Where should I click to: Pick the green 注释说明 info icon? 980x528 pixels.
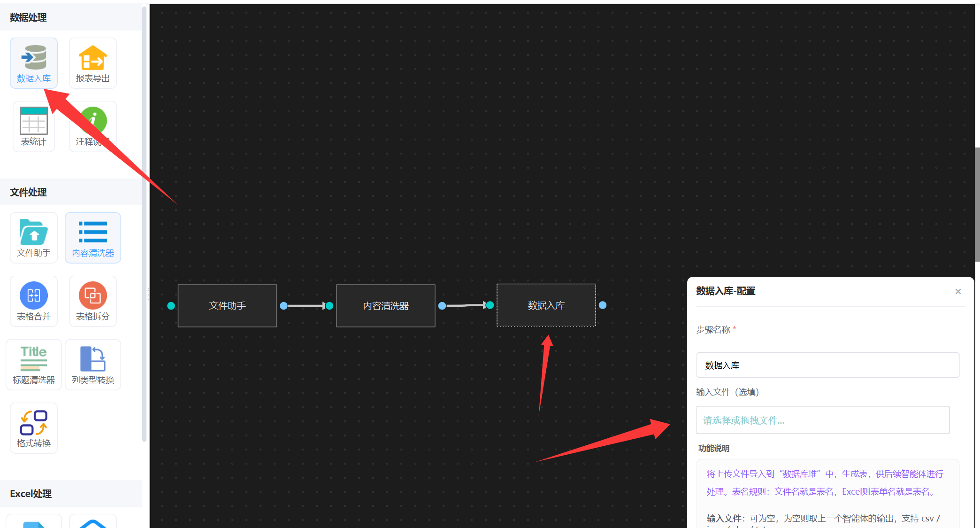[93, 120]
